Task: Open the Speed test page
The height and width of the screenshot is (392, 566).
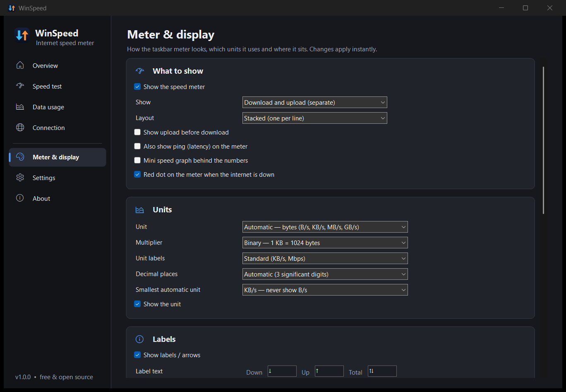Action: pyautogui.click(x=58, y=86)
